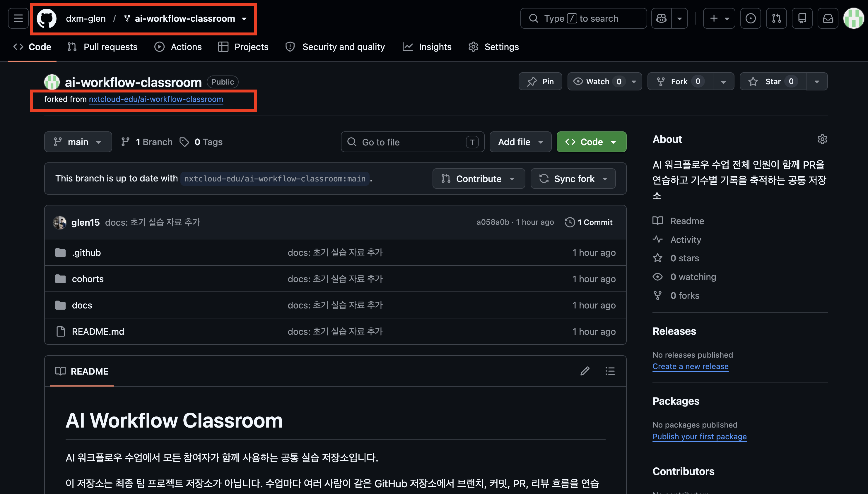Screen dimensions: 868x494
Task: Open the notifications inbox icon
Action: pyautogui.click(x=828, y=18)
